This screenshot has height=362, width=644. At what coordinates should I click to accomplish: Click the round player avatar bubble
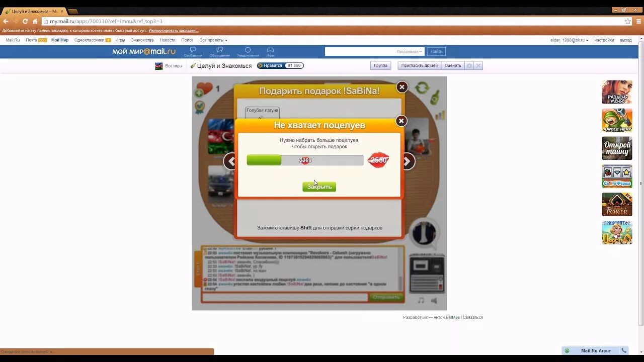tap(424, 234)
